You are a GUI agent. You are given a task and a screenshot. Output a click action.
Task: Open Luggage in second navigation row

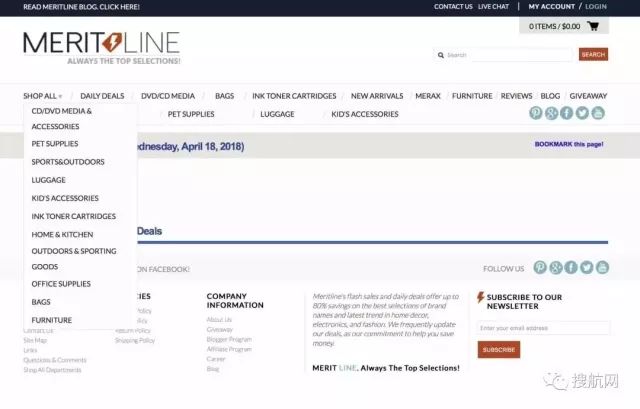coord(277,114)
